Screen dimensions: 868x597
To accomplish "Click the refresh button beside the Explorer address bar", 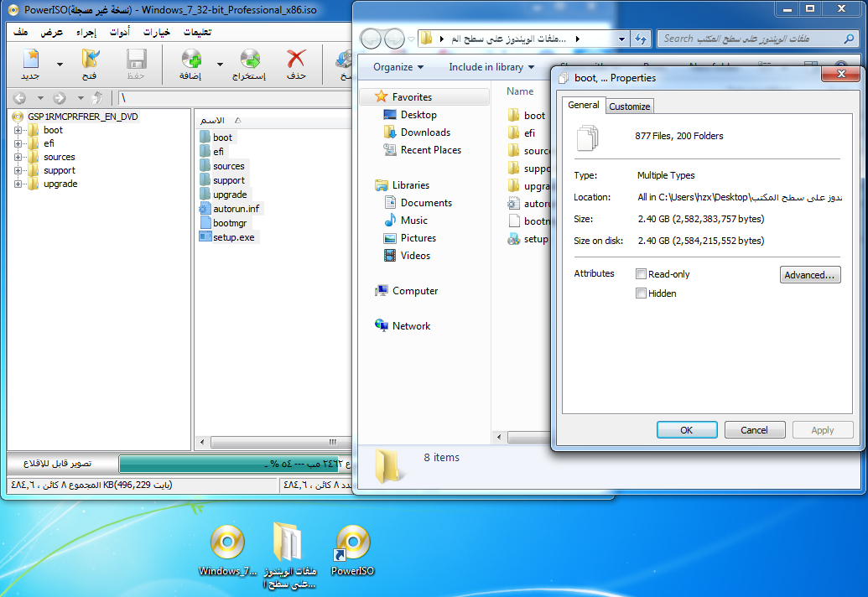I will point(641,39).
